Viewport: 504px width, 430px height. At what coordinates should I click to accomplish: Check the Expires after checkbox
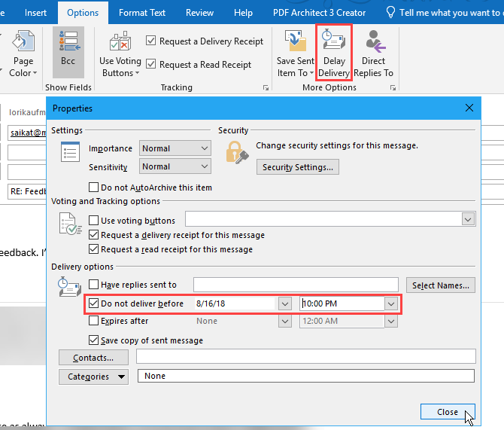pos(93,321)
